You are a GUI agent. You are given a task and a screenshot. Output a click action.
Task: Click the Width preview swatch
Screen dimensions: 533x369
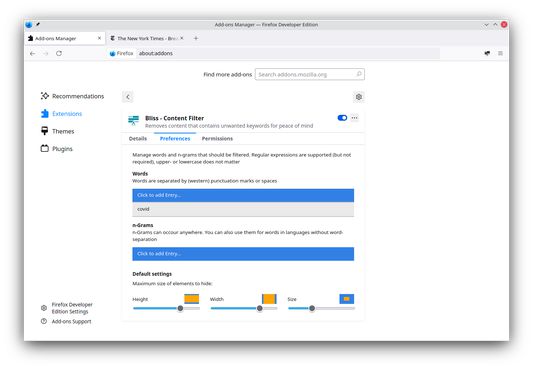[x=269, y=299]
